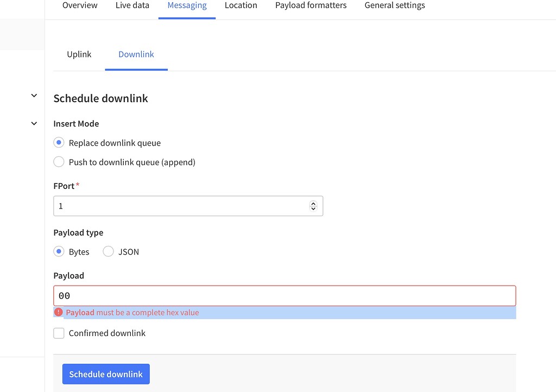
Task: Increase FPort using the stepper up arrow
Action: 313,204
